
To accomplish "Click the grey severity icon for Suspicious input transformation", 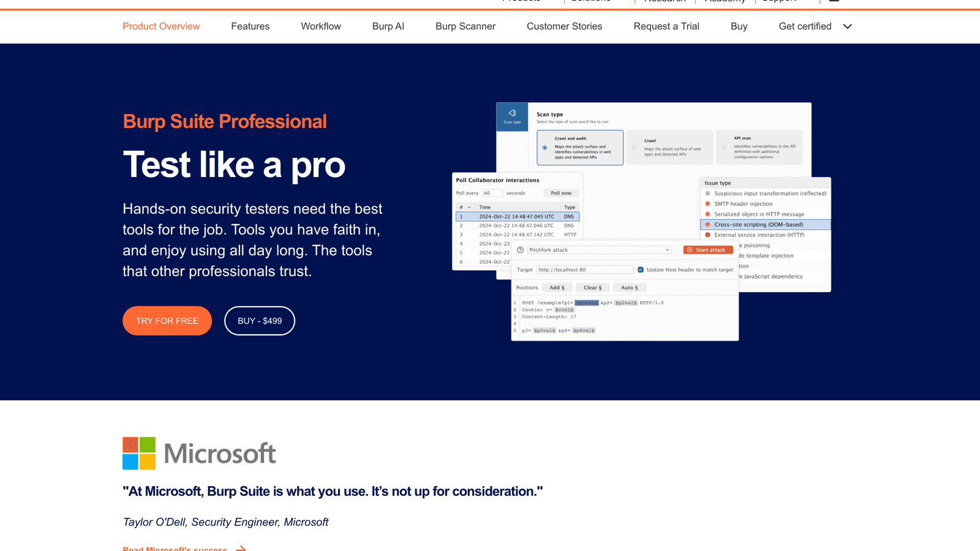I will [707, 193].
